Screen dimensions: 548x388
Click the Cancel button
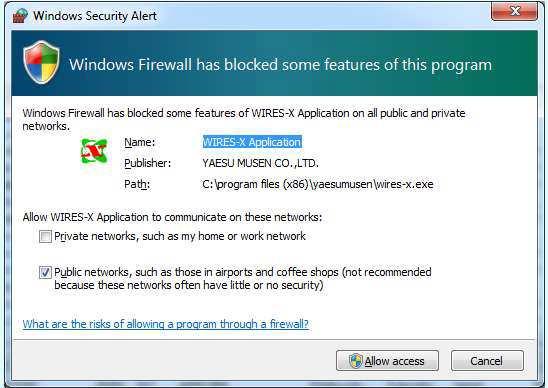coord(487,361)
